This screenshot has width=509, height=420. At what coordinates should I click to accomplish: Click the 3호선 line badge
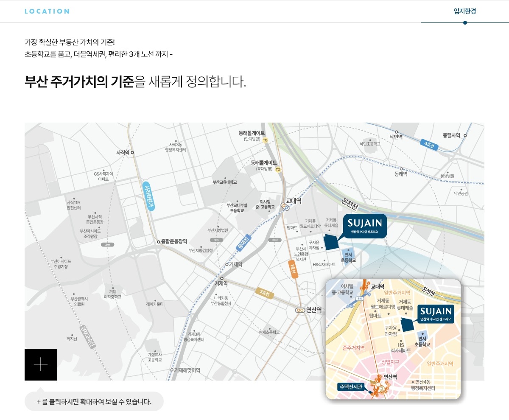pyautogui.click(x=265, y=293)
